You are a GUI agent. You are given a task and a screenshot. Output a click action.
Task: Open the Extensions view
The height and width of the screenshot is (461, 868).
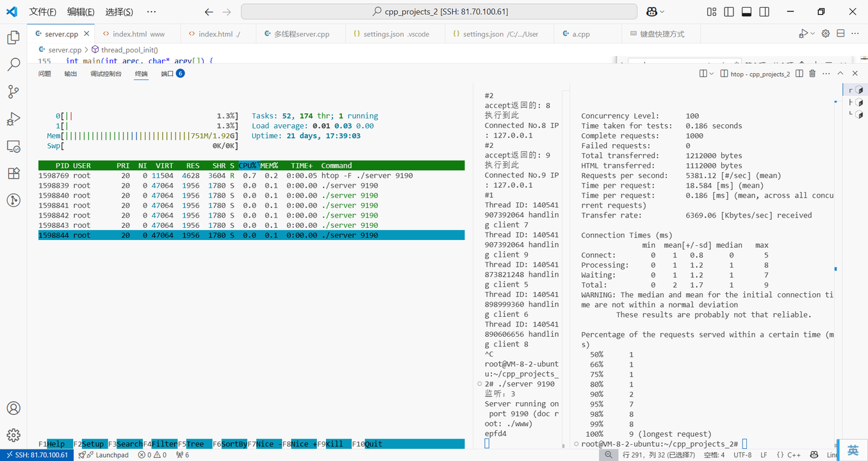click(x=13, y=174)
